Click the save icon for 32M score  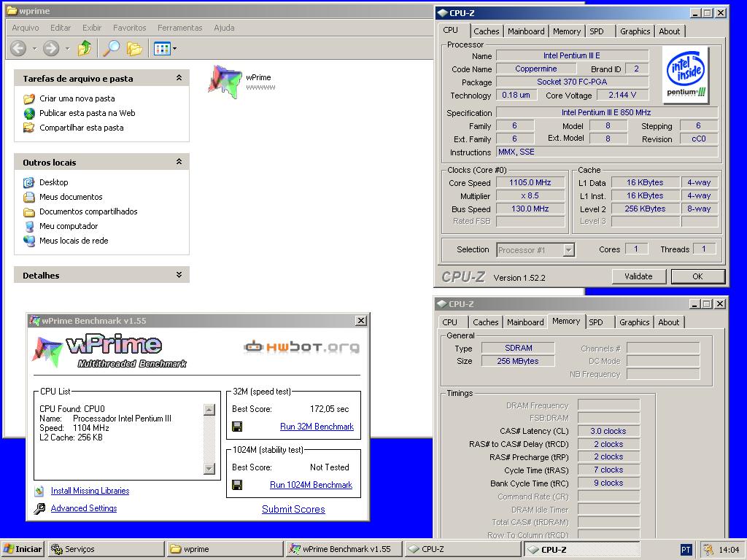pyautogui.click(x=237, y=427)
